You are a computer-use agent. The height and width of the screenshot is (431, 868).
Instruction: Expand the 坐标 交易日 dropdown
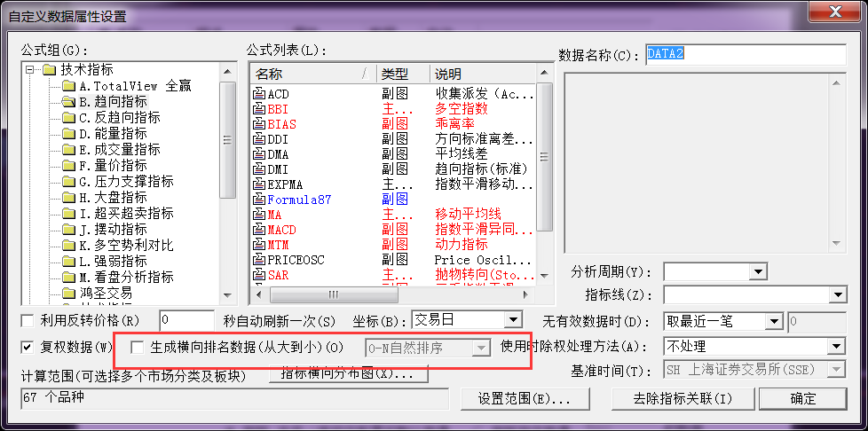tap(512, 320)
